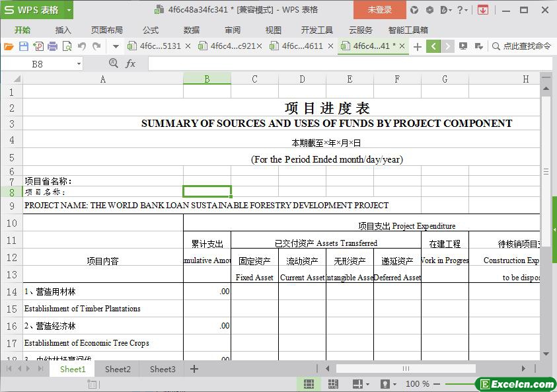Expand the quick access toolbar customize arrow
Screen dimensions: 557x392
point(116,46)
